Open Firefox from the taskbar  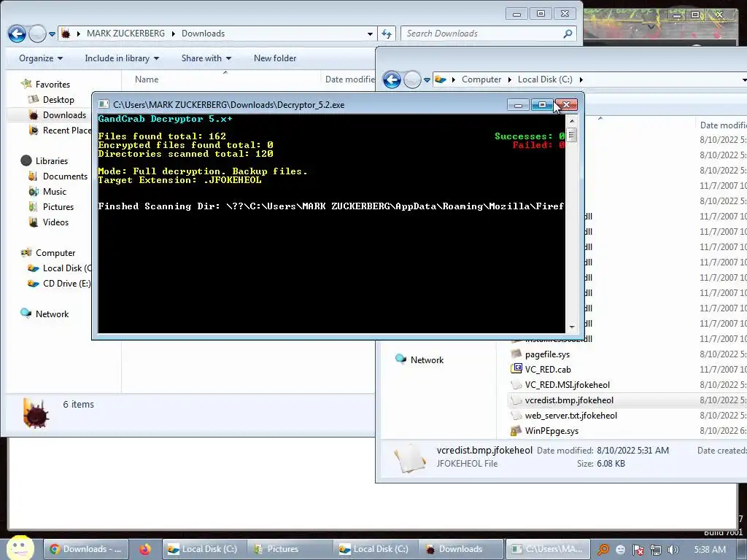[x=145, y=549]
